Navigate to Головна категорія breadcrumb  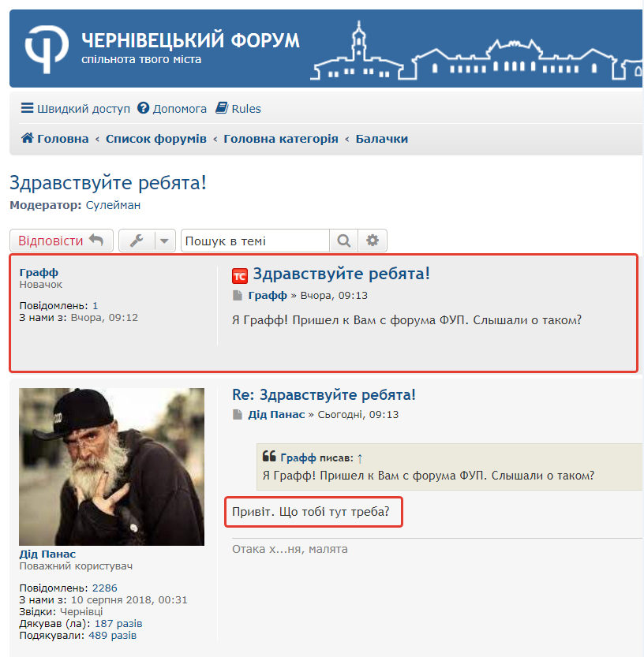pyautogui.click(x=280, y=139)
